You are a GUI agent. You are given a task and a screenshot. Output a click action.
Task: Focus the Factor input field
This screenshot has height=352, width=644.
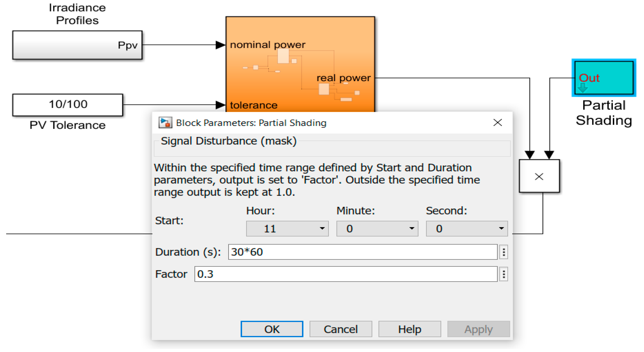click(x=346, y=274)
